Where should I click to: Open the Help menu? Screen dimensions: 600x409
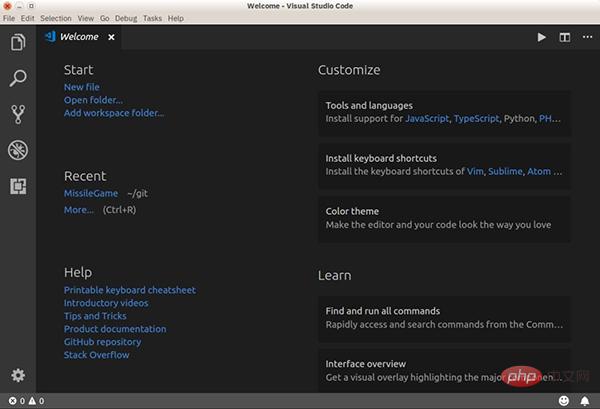pyautogui.click(x=176, y=18)
